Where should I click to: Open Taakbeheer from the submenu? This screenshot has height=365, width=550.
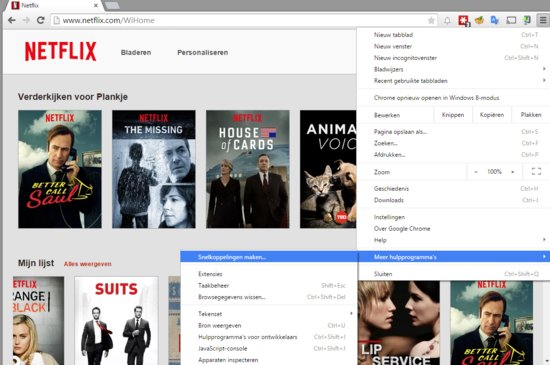point(269,285)
